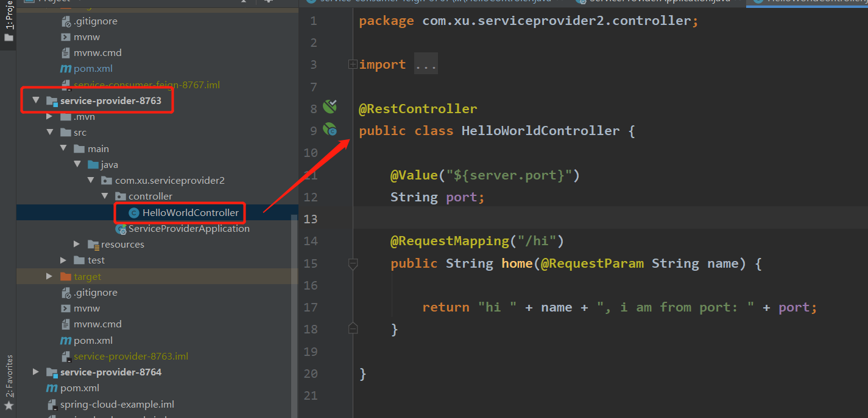Click the ", i am from port: " string
The image size is (868, 418).
coord(675,307)
